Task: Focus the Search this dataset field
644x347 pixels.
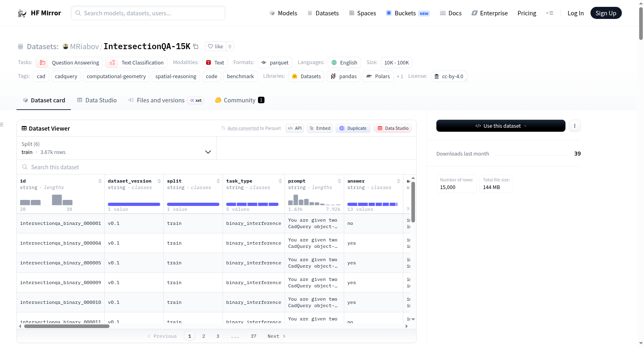Action: pos(217,167)
